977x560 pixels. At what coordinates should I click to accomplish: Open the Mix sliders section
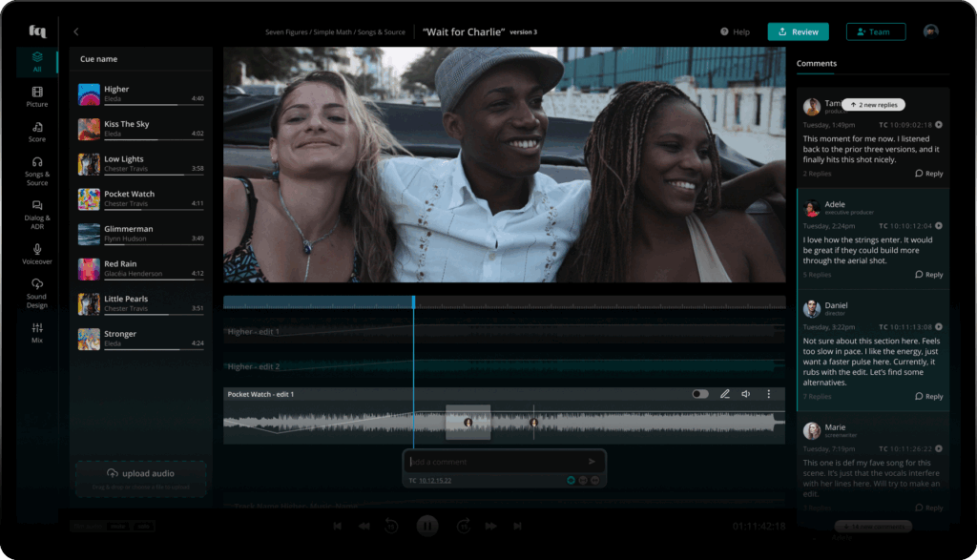(37, 332)
